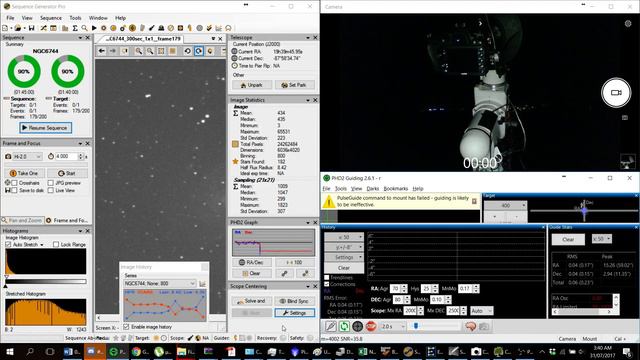Click Scope Centering Settings button
Viewport: 640px width, 360px height.
[295, 313]
